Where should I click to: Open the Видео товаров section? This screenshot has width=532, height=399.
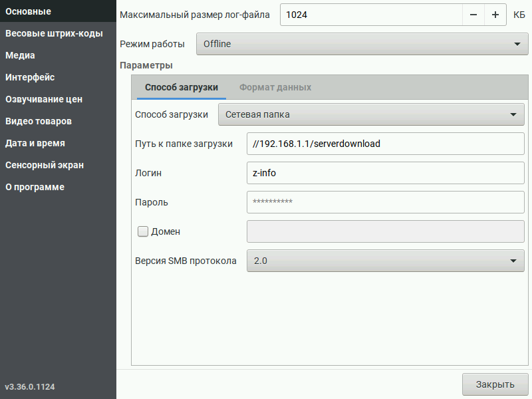58,121
